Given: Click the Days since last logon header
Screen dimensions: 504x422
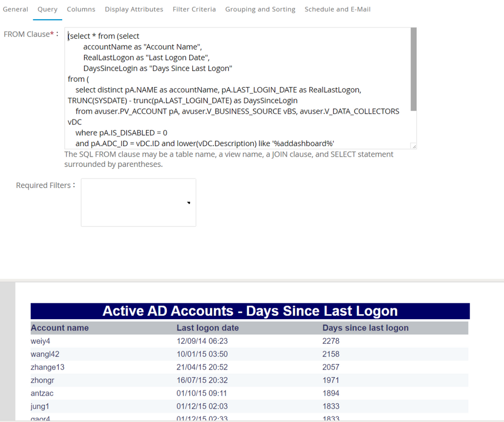Looking at the screenshot, I should [365, 328].
